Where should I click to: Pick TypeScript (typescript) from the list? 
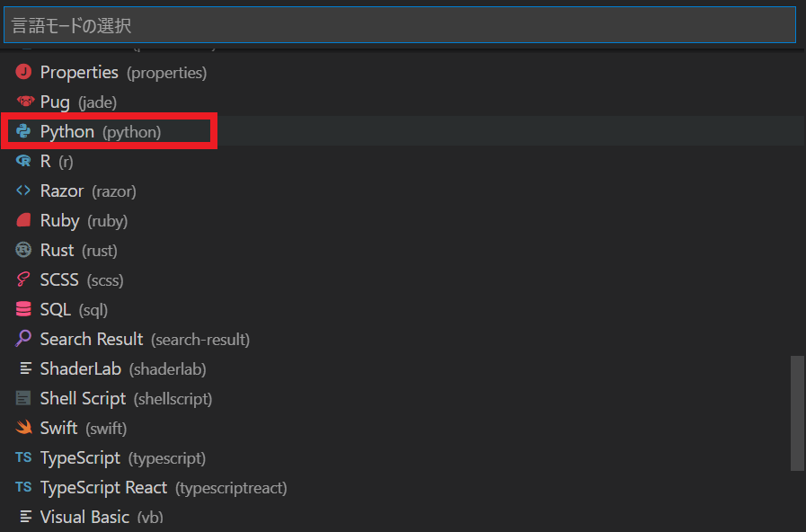click(x=403, y=457)
